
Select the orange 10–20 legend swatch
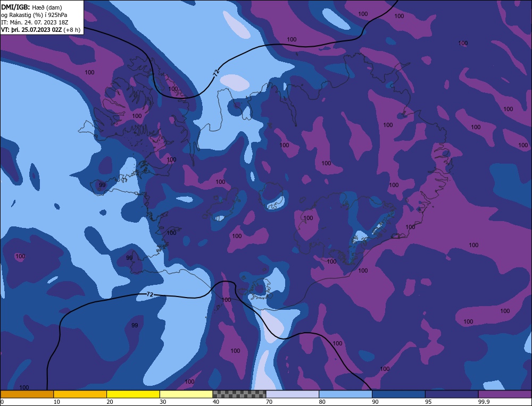click(80, 394)
